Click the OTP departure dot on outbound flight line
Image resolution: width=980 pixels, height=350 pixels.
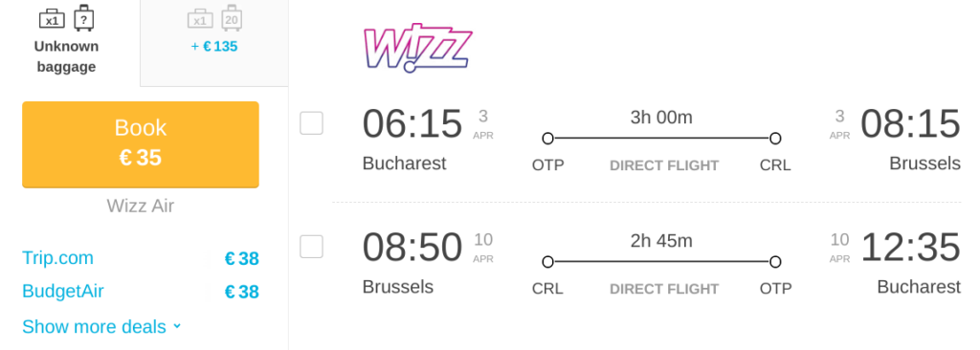pos(548,138)
